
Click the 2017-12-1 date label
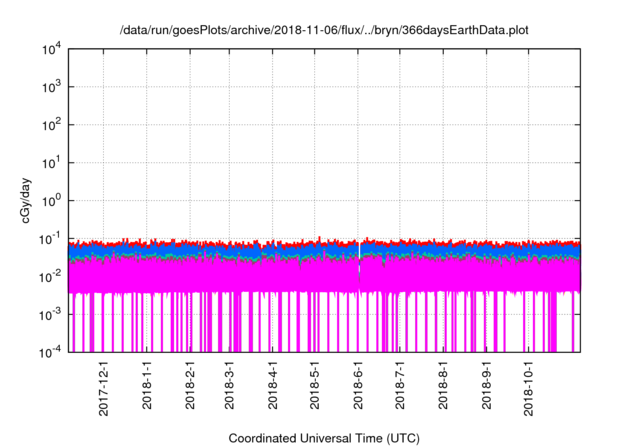104,388
